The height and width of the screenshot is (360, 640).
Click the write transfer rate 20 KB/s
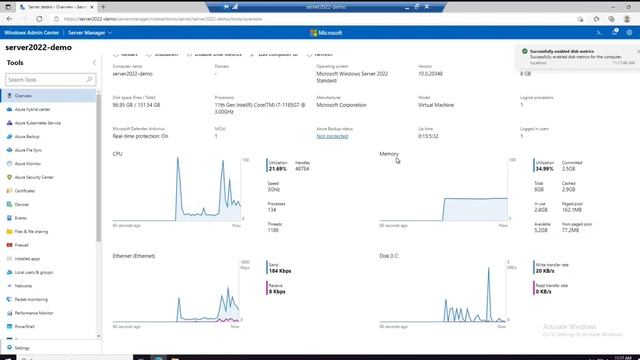click(x=545, y=271)
